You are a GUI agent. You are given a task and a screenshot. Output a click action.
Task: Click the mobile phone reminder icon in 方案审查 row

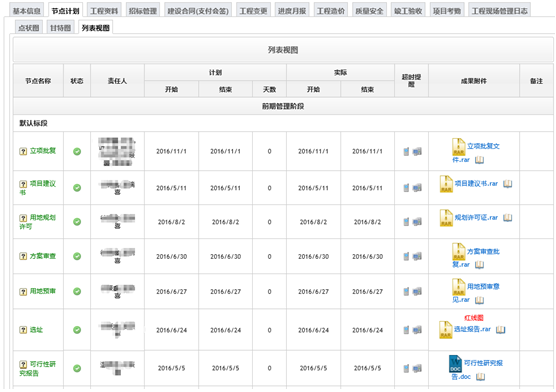tap(406, 256)
